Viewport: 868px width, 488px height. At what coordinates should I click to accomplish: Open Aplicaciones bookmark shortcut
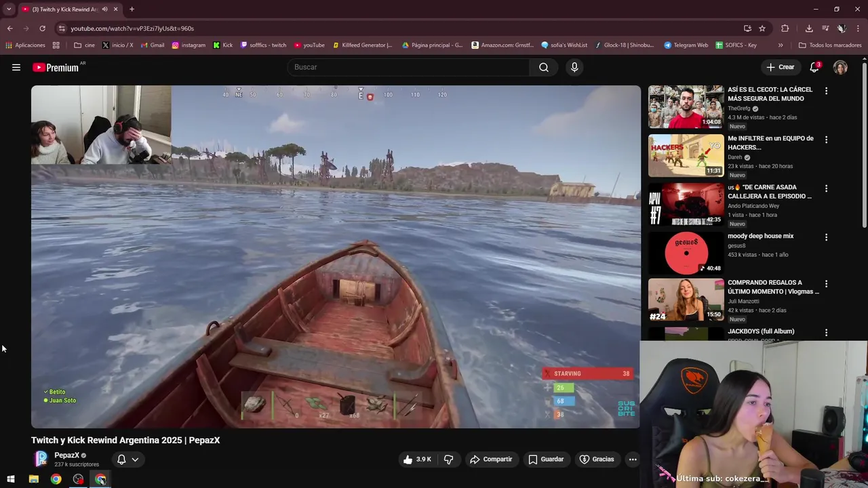[x=25, y=45]
